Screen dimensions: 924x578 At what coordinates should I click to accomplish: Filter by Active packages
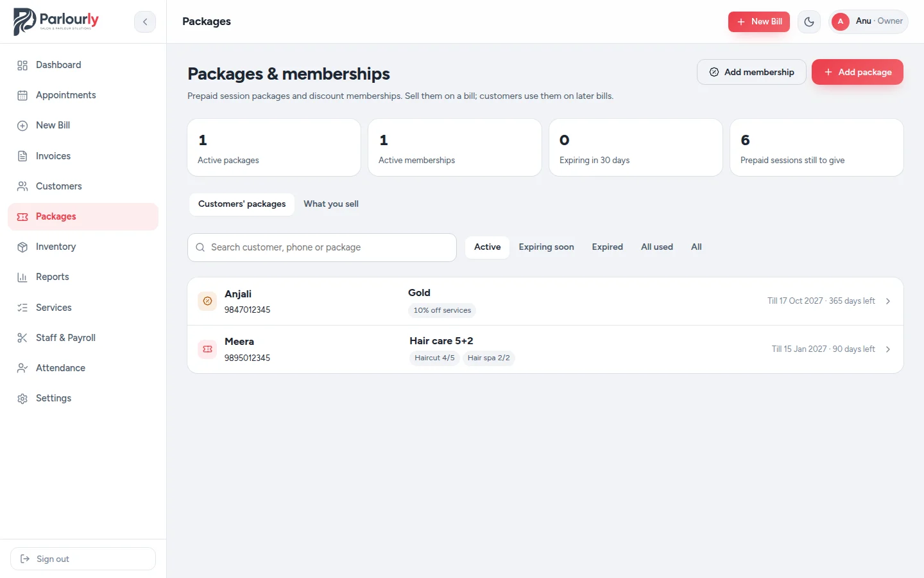[x=488, y=247]
